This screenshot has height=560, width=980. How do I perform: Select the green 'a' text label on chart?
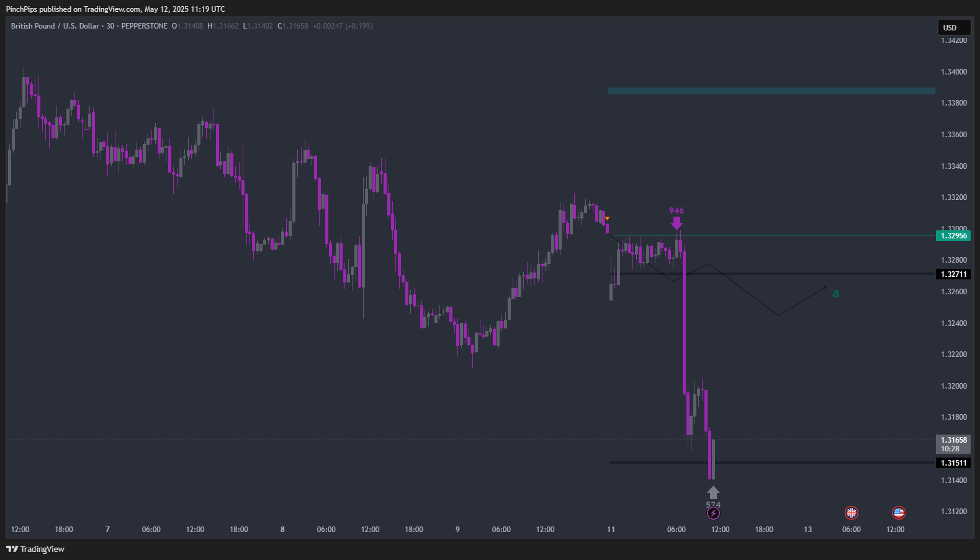click(x=835, y=293)
